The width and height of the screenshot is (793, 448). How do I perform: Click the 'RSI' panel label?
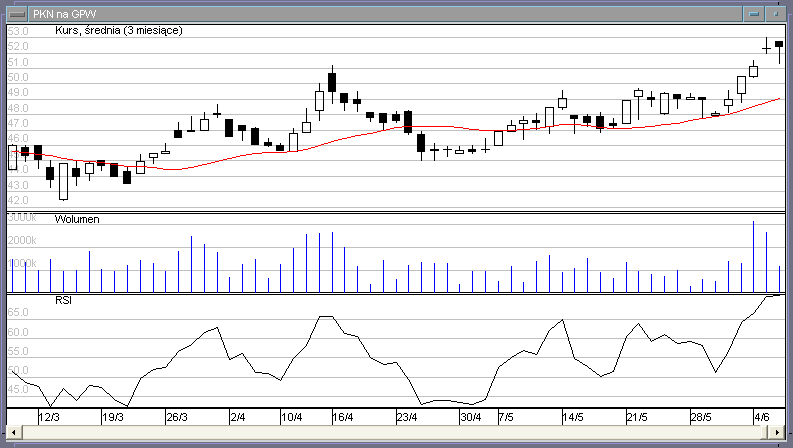[x=63, y=300]
